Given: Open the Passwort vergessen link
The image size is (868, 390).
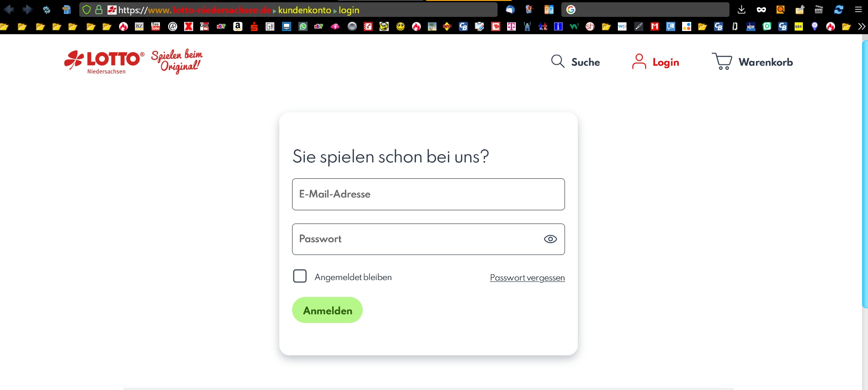Looking at the screenshot, I should 527,277.
